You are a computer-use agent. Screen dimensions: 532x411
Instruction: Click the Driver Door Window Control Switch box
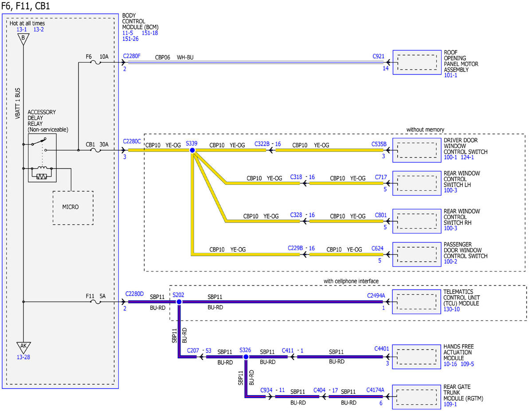417,150
